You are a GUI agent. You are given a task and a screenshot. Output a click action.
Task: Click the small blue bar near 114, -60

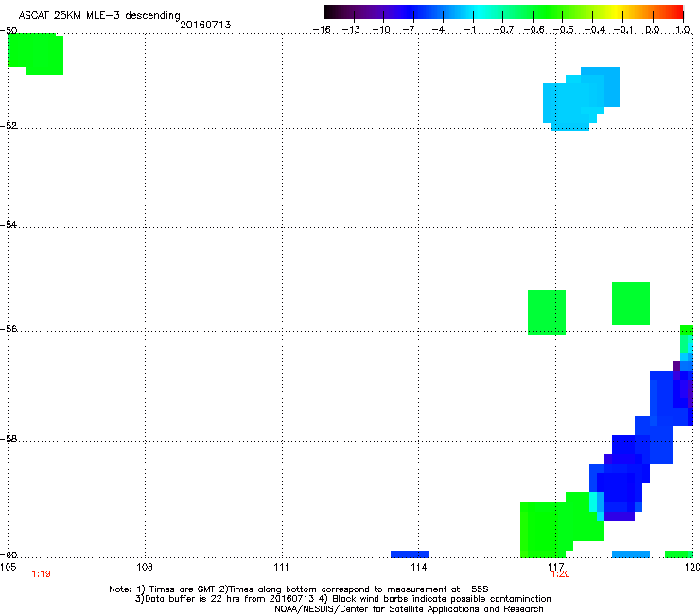[410, 554]
